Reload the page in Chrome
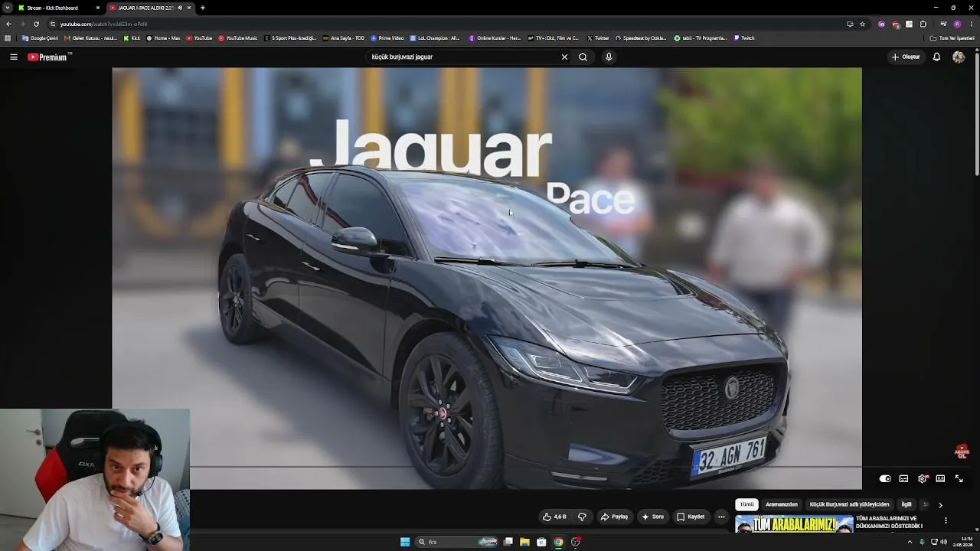This screenshot has width=980, height=551. (36, 24)
